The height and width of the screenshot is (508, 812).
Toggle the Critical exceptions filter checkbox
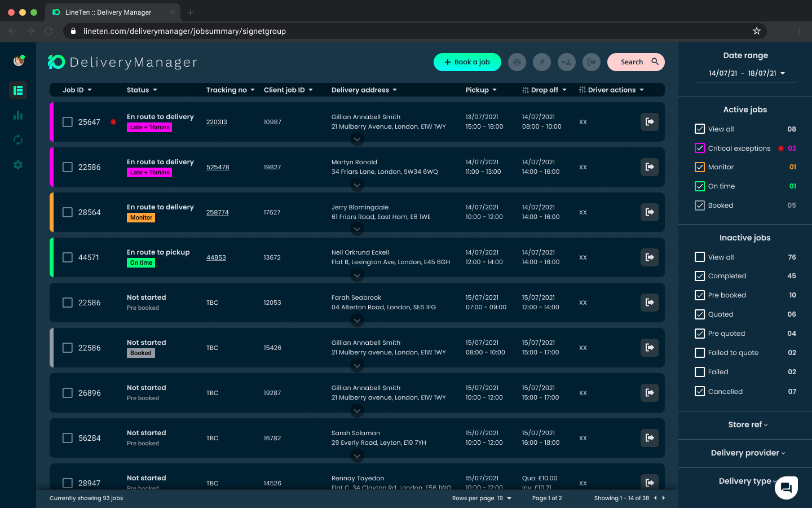click(700, 148)
